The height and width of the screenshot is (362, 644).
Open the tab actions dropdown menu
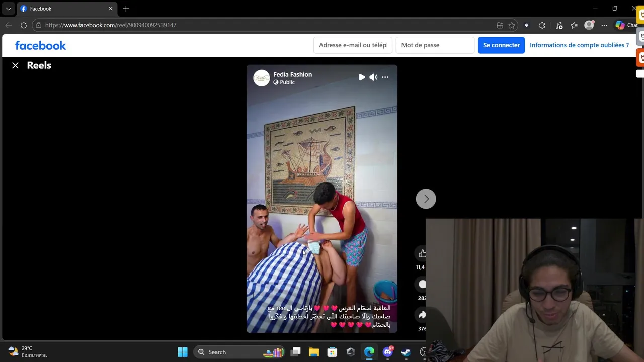[x=8, y=9]
